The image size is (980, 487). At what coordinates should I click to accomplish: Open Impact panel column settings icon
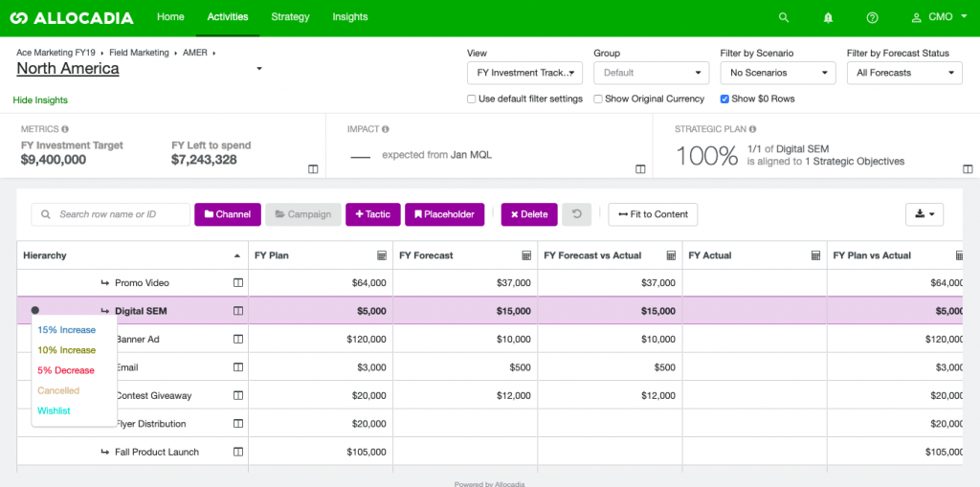640,168
